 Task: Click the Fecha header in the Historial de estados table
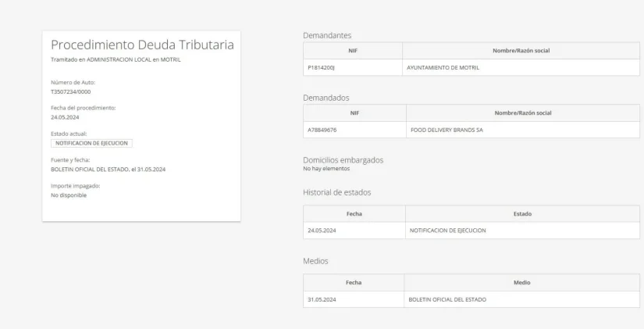[354, 214]
